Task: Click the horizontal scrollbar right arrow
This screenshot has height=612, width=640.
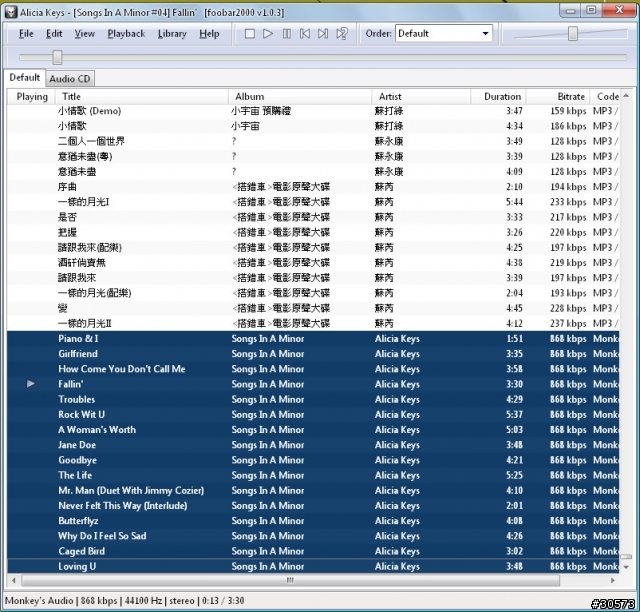Action: click(613, 580)
